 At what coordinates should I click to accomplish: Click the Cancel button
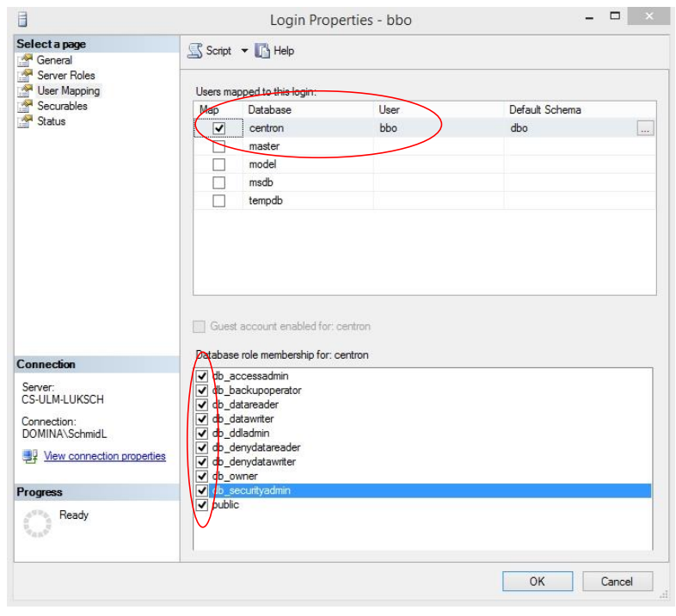[616, 582]
